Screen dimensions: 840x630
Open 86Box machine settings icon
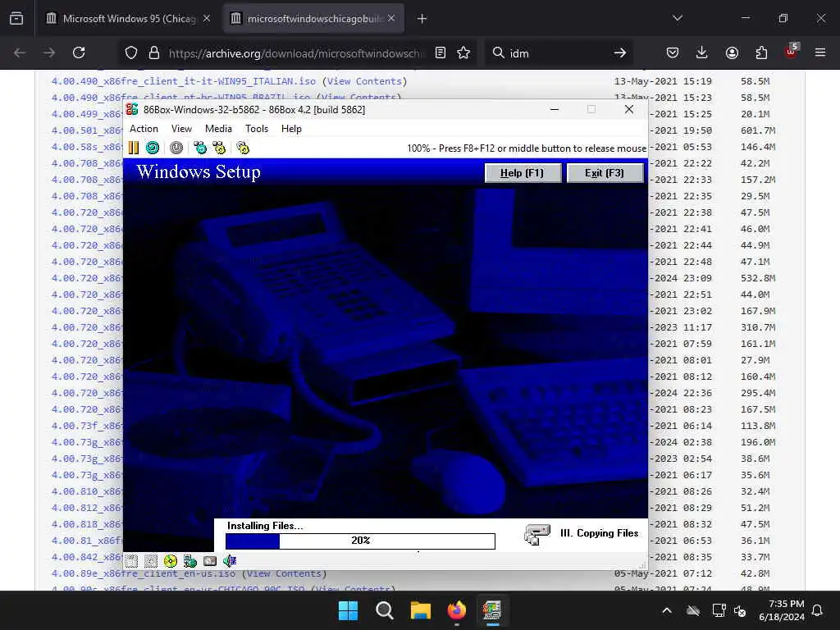pos(243,148)
